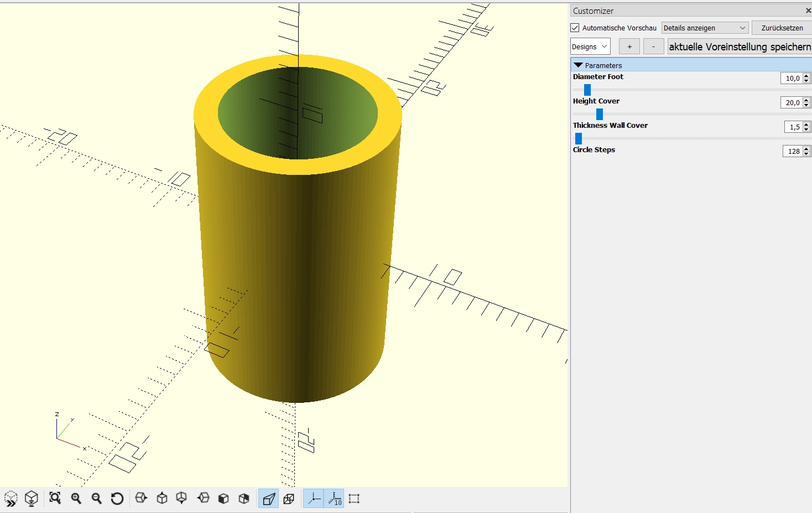The width and height of the screenshot is (812, 513).
Task: Click the Circle Steps value field
Action: click(x=794, y=151)
